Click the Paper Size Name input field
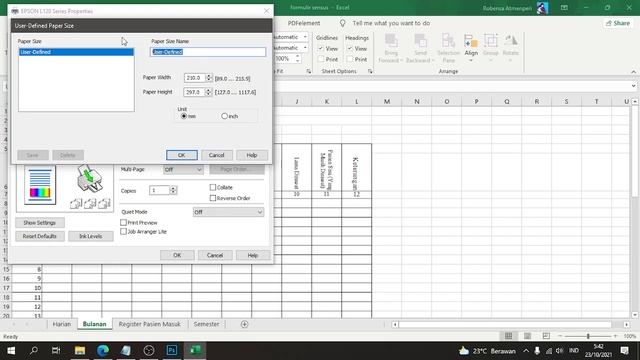640x360 pixels. pyautogui.click(x=208, y=52)
